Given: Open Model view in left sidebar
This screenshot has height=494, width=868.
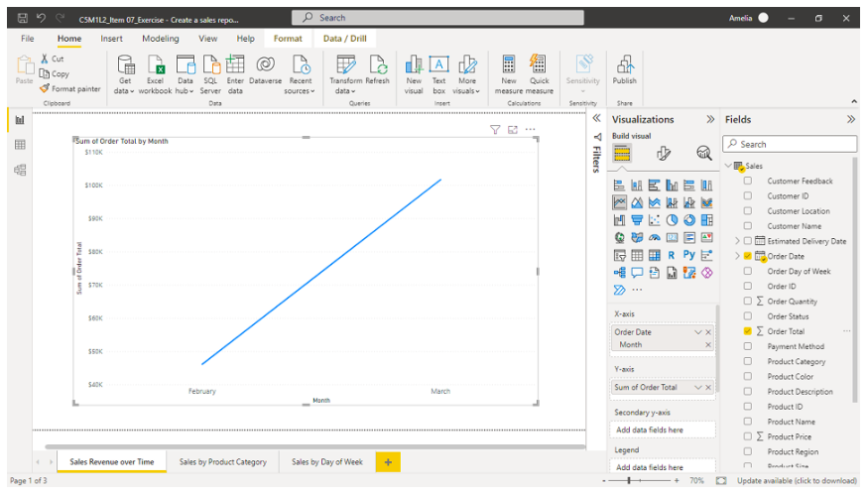Looking at the screenshot, I should click(20, 170).
